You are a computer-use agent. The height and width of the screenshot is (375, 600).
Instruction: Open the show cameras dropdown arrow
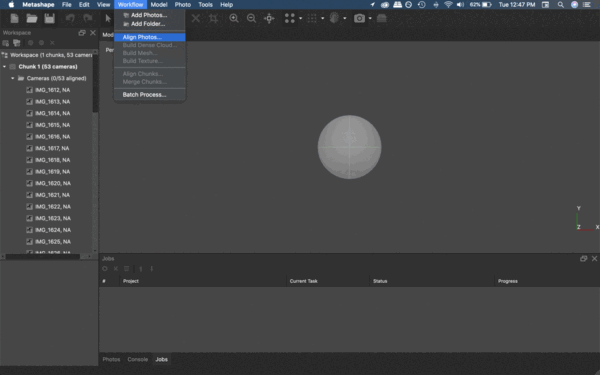(370, 18)
